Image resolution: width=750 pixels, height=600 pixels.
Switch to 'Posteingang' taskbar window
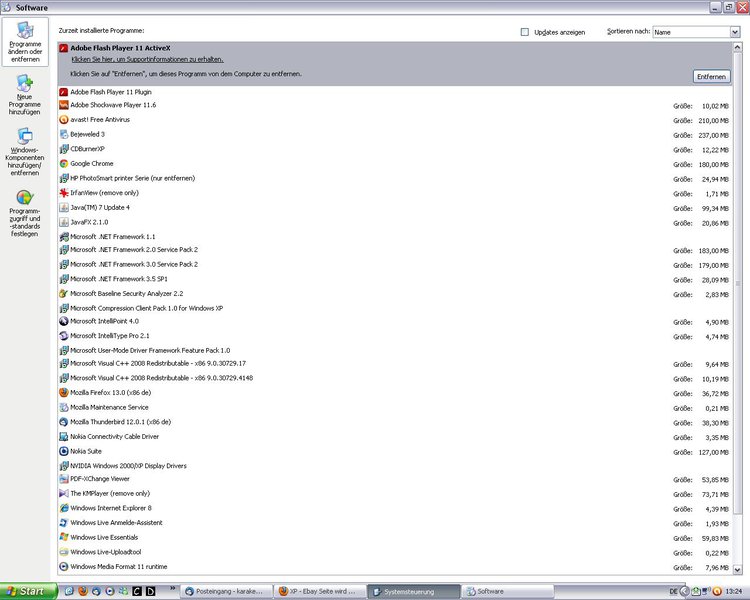[x=227, y=591]
